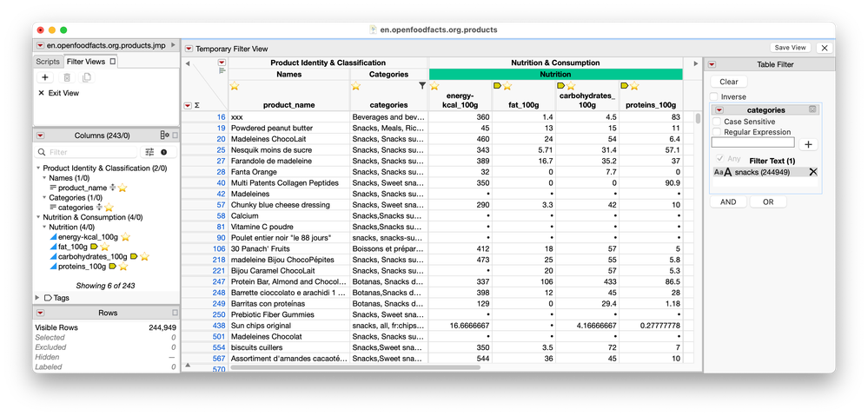The image size is (868, 416).
Task: Click the duplicate view icon in Filter Views
Action: (87, 78)
